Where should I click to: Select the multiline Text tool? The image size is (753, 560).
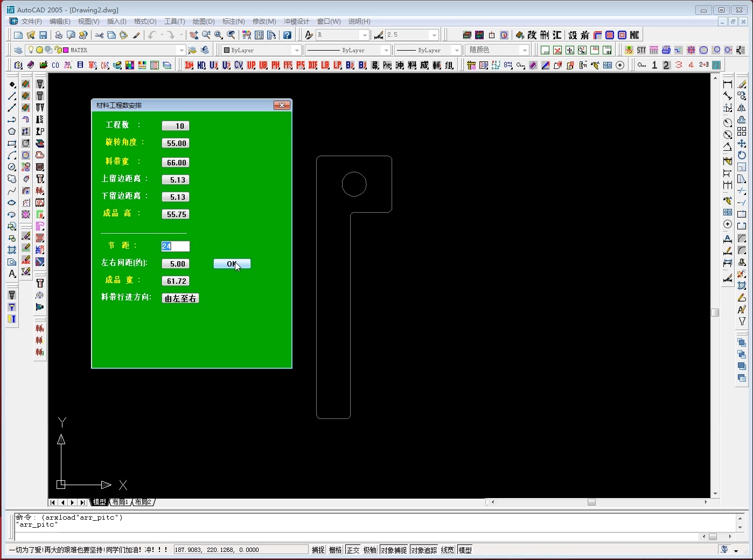point(12,274)
